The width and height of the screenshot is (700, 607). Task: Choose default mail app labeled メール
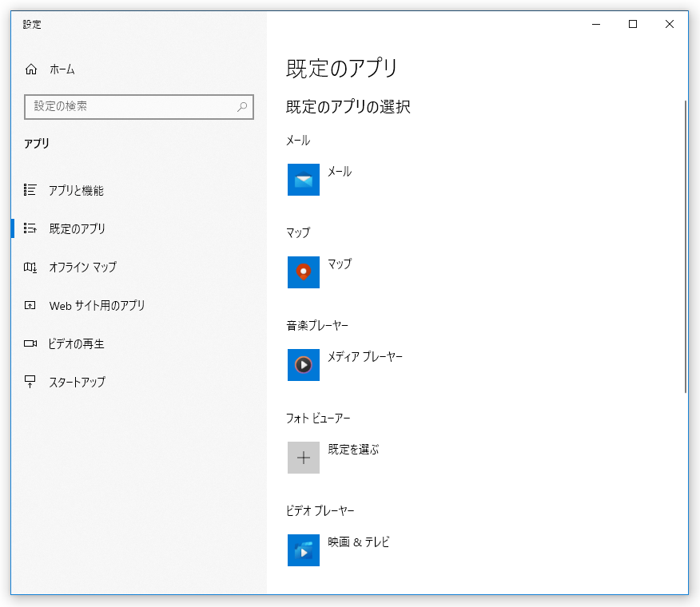click(x=340, y=172)
